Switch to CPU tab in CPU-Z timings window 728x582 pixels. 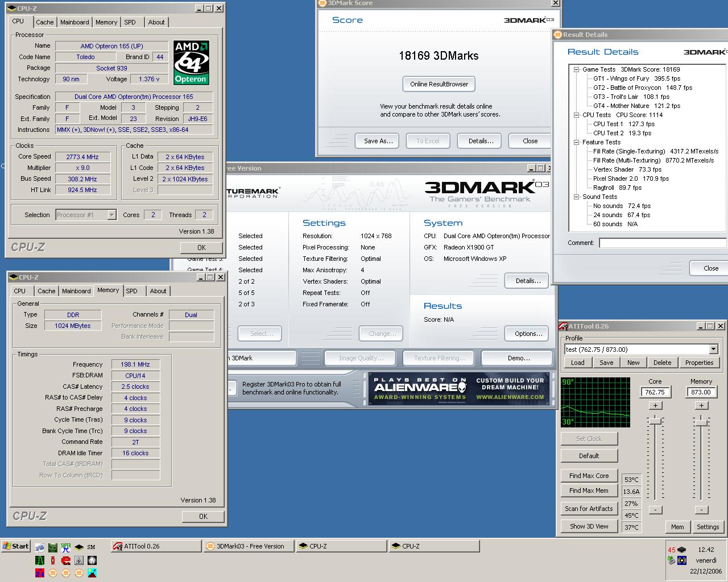[x=20, y=291]
